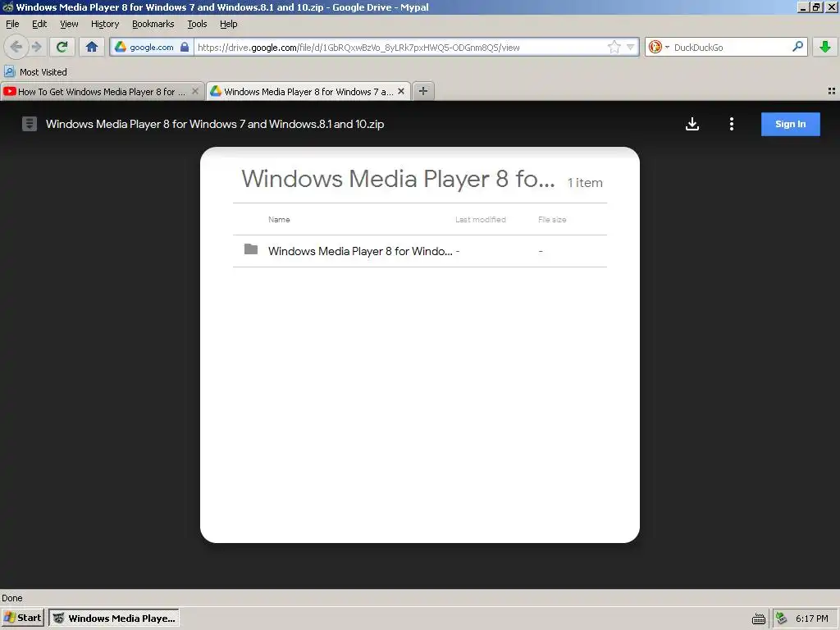The width and height of the screenshot is (840, 630).
Task: Click the gray folder icon in list
Action: pos(251,249)
